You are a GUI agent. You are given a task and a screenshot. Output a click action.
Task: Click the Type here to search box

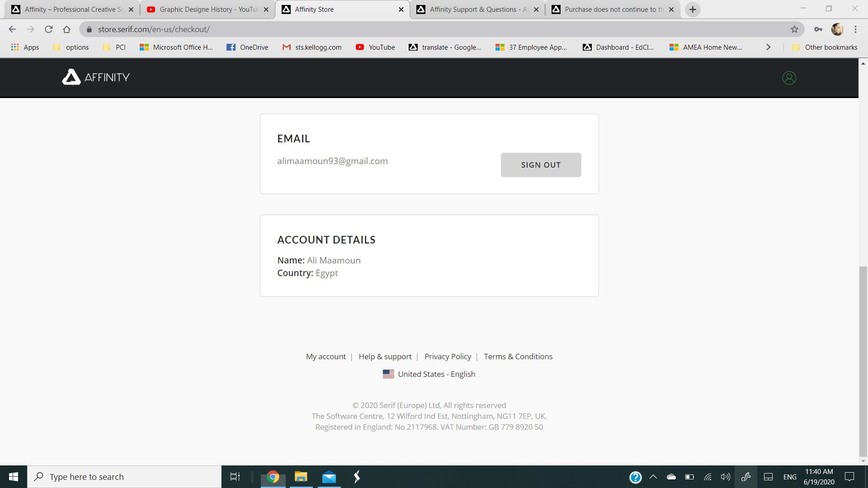coord(124,477)
